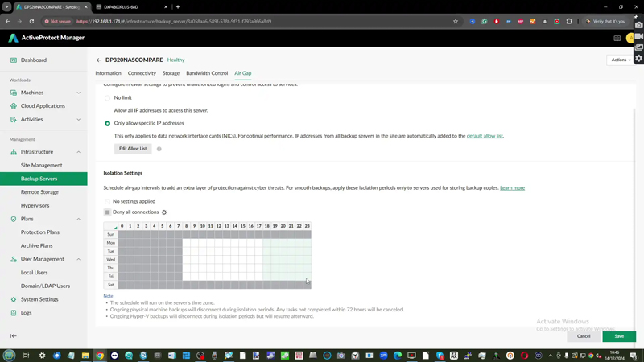Click Tuesday hour 10 schedule cell
This screenshot has height=362, width=644.
pos(203,251)
